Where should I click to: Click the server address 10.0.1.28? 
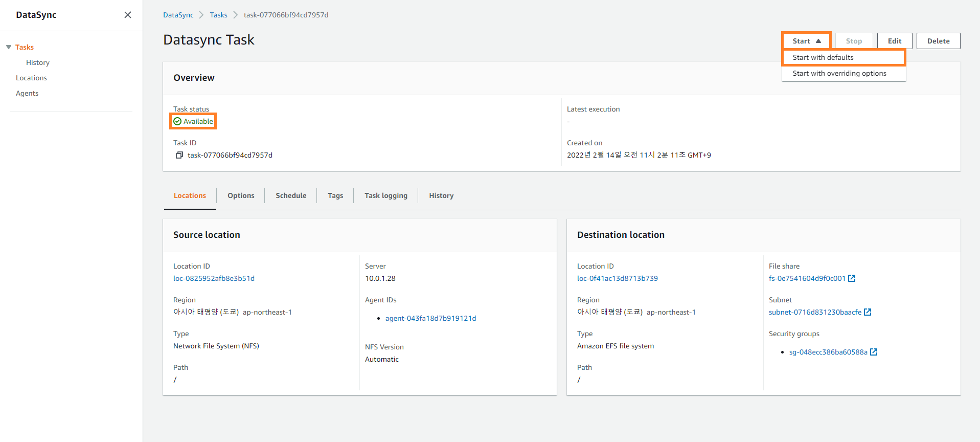[380, 278]
